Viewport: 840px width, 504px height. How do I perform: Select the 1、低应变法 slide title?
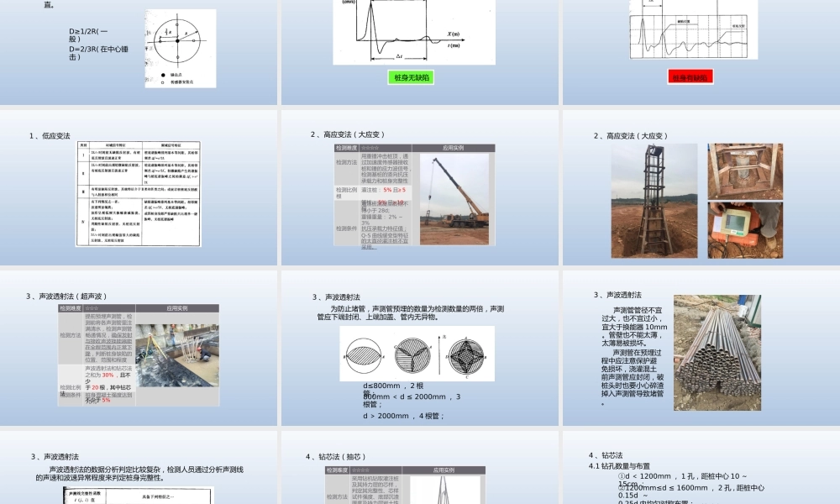tap(50, 135)
